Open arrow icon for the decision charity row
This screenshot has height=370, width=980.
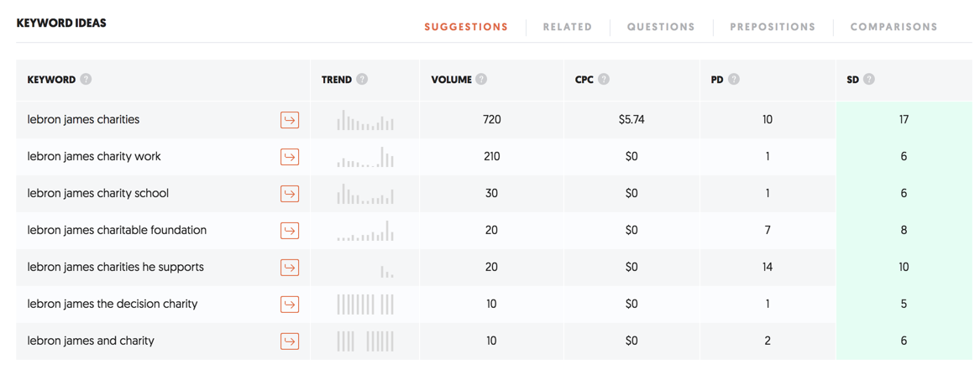290,305
